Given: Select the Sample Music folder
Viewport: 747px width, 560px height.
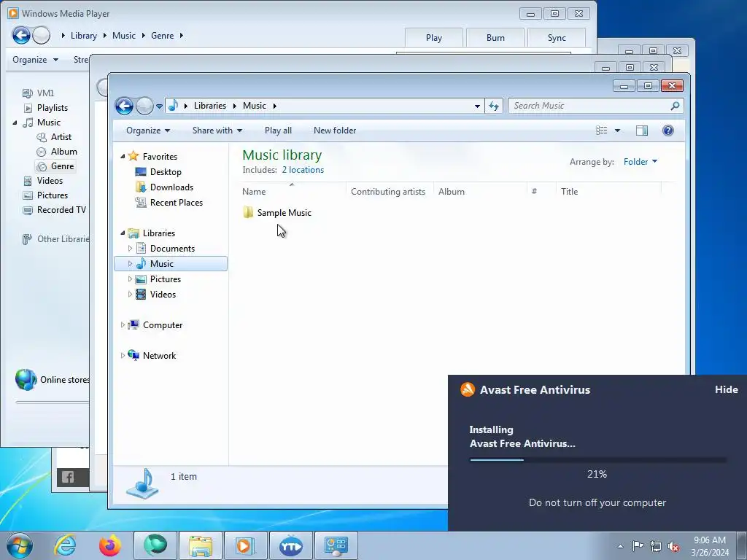Looking at the screenshot, I should point(277,213).
